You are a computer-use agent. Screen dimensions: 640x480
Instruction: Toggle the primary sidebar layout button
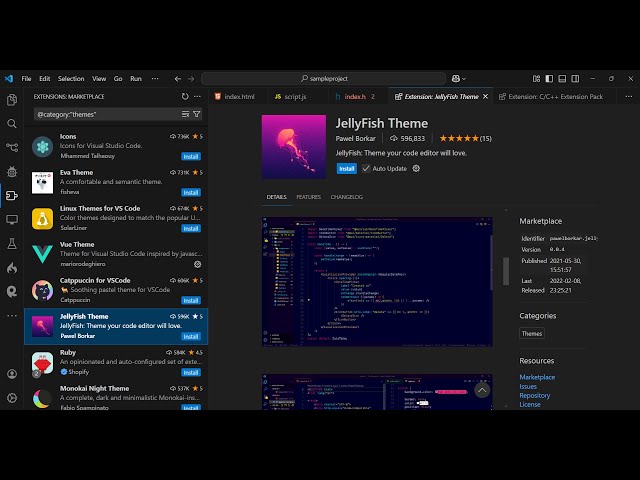click(x=547, y=78)
